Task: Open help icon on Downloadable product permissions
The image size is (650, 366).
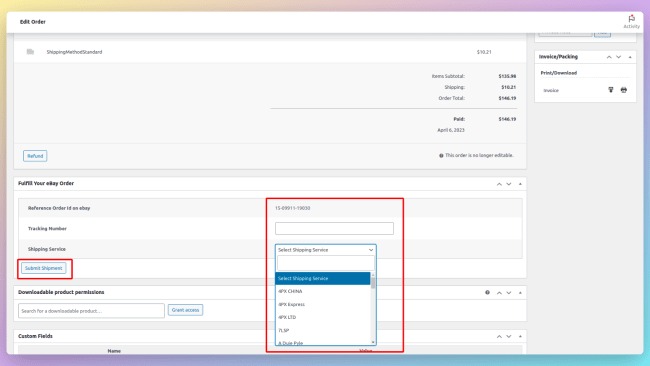Action: click(x=488, y=292)
